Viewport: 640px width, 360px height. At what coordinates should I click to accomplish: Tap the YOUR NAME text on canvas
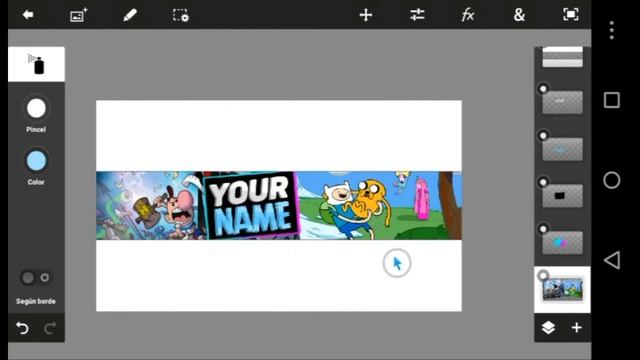pos(251,206)
